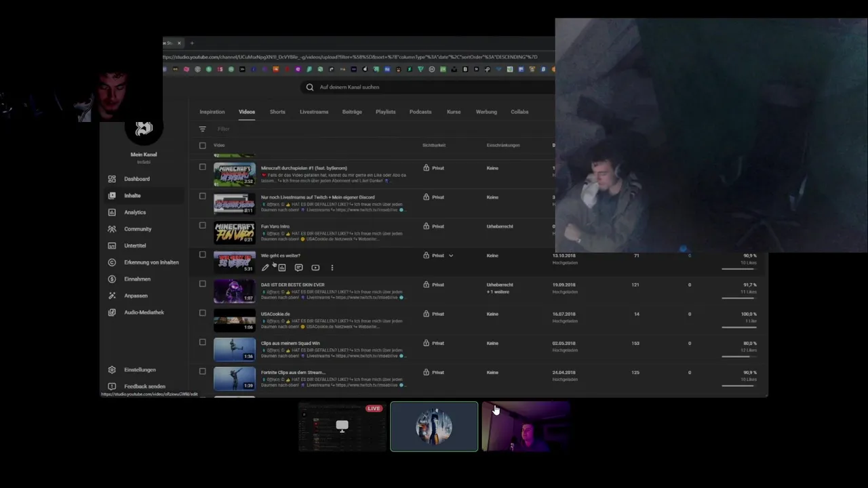Switch to Werbung tab

pyautogui.click(x=486, y=112)
